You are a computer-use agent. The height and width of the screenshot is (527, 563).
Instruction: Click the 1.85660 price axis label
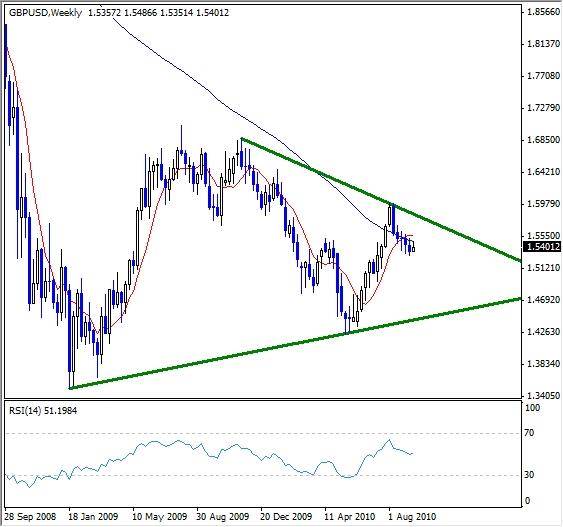pyautogui.click(x=543, y=12)
